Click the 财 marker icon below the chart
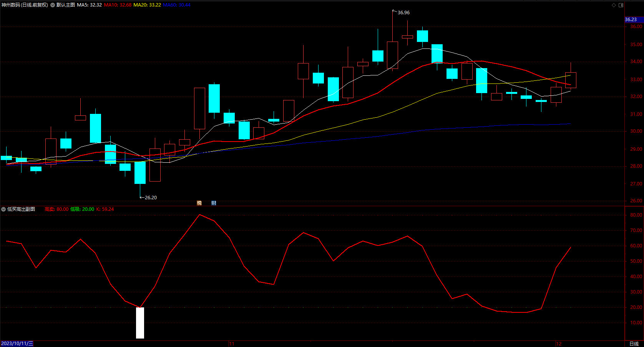 click(214, 203)
